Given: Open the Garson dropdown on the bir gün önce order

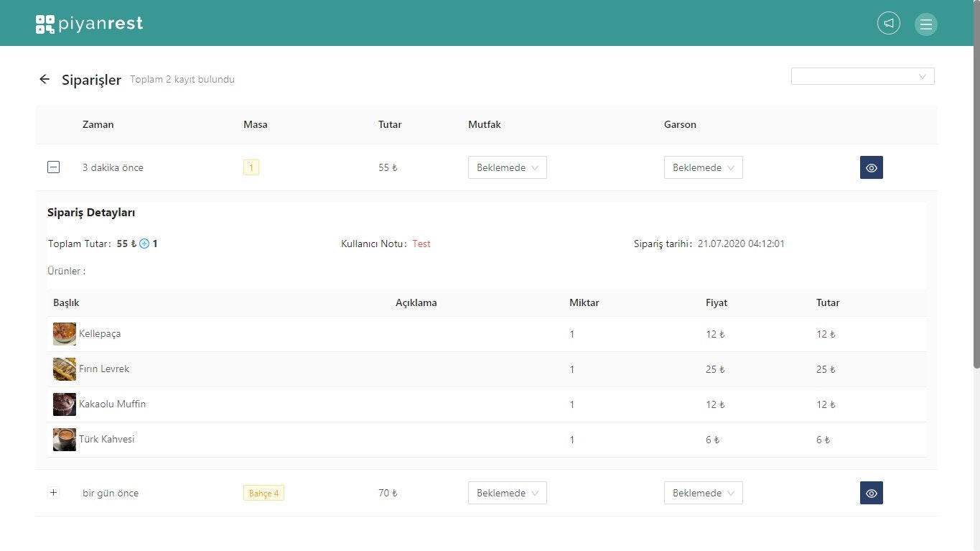Looking at the screenshot, I should 703,493.
